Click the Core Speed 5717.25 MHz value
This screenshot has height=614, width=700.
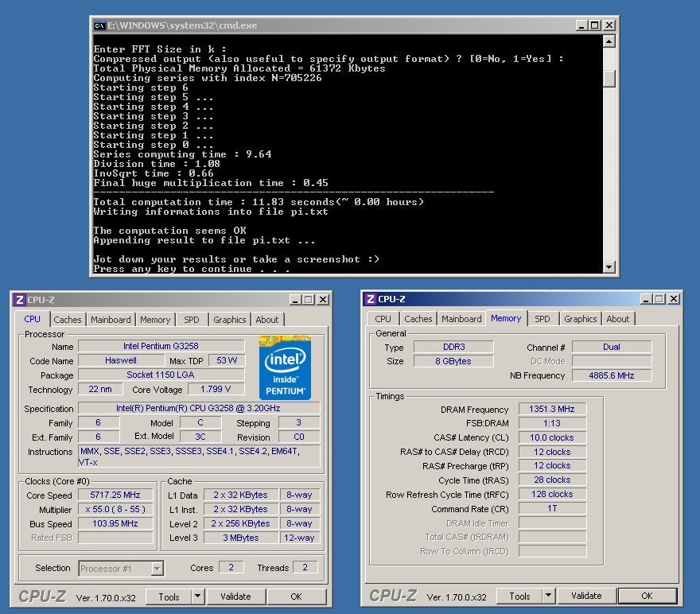(x=115, y=495)
